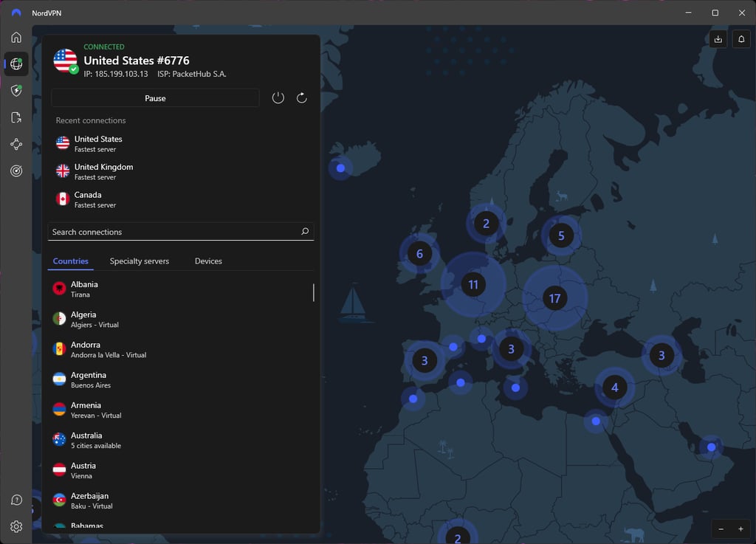Select Austria Vienna
Viewport: 756px width, 544px height.
pyautogui.click(x=181, y=470)
